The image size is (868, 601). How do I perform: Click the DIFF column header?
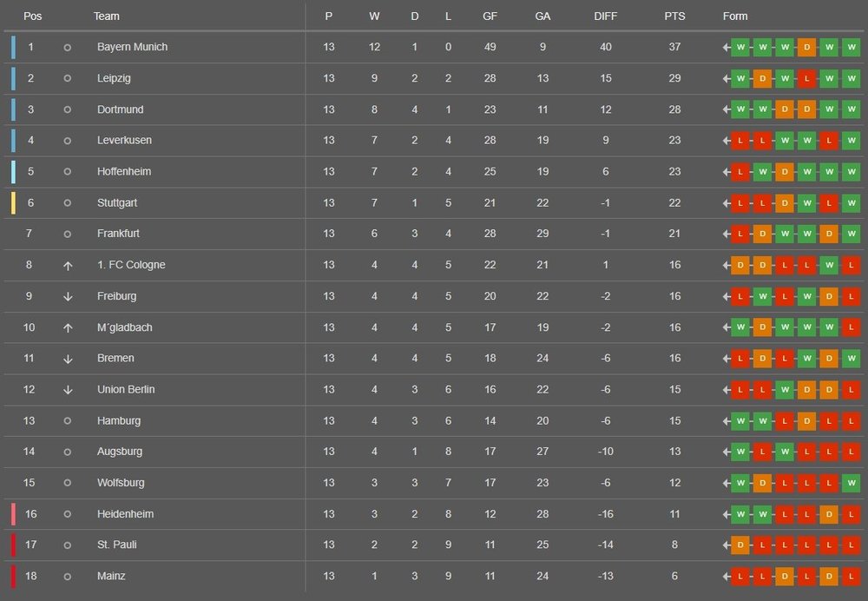(606, 17)
